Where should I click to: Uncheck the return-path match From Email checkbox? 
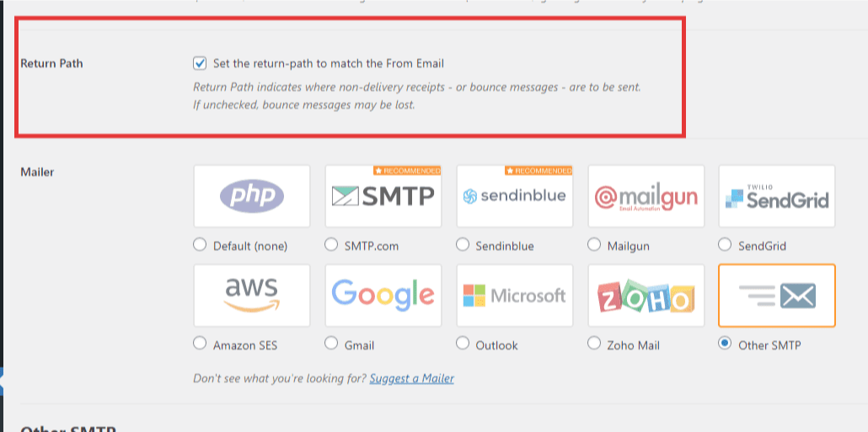[x=200, y=63]
